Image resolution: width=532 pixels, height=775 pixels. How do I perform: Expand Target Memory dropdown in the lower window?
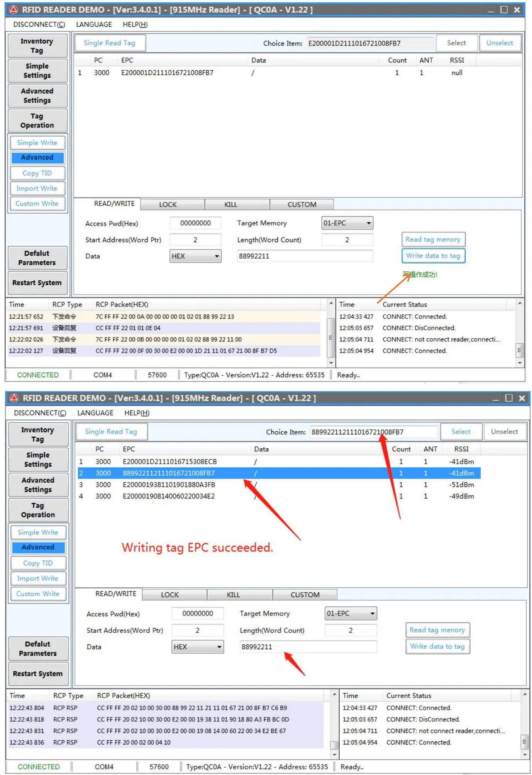pyautogui.click(x=351, y=613)
